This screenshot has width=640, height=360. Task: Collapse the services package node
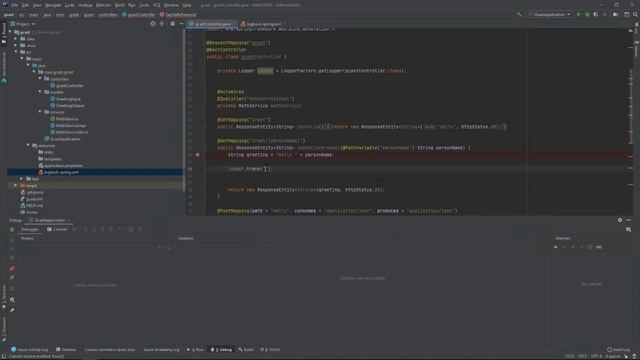coord(40,112)
